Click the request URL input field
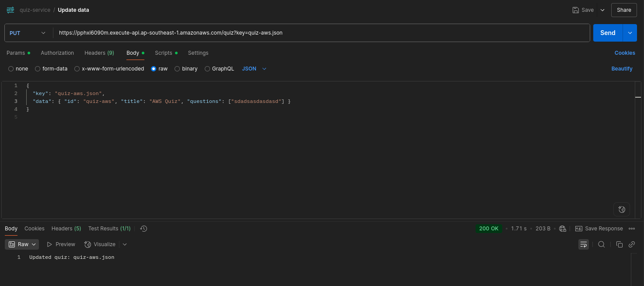This screenshot has width=644, height=286. (322, 33)
